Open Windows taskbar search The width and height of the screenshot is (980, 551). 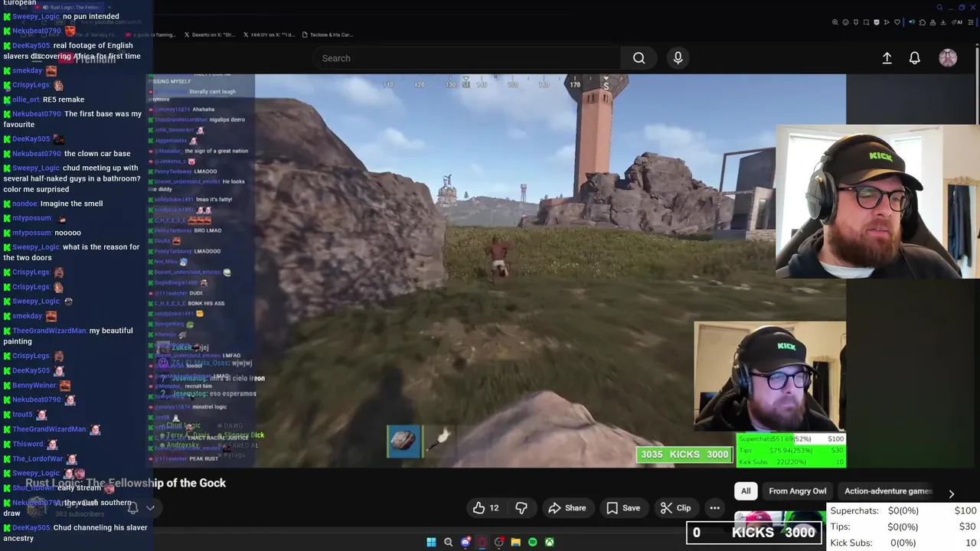tap(449, 543)
